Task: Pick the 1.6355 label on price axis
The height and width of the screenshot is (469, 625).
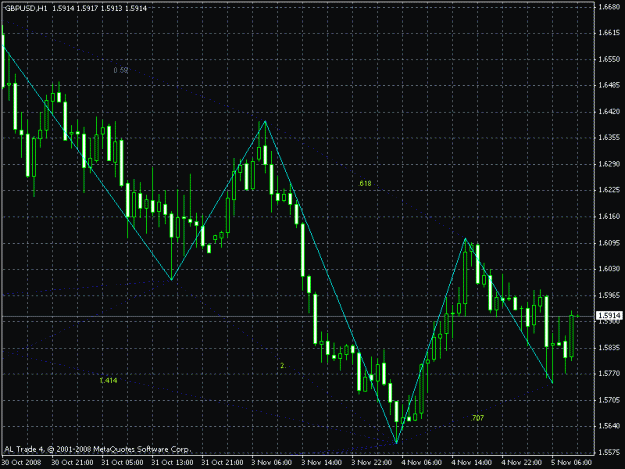Action: (610, 137)
